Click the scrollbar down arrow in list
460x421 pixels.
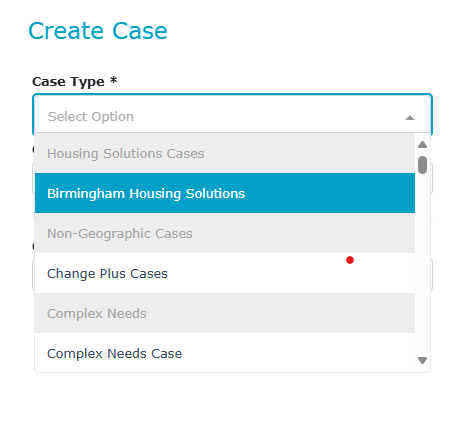[422, 360]
